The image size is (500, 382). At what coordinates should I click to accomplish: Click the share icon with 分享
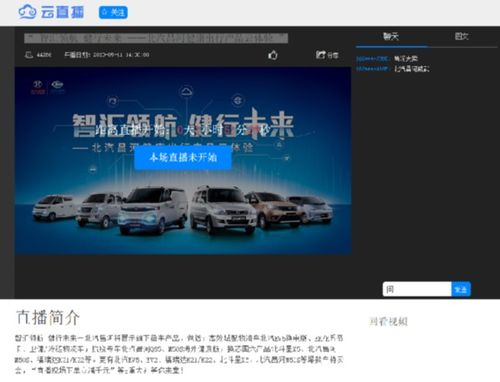click(327, 55)
